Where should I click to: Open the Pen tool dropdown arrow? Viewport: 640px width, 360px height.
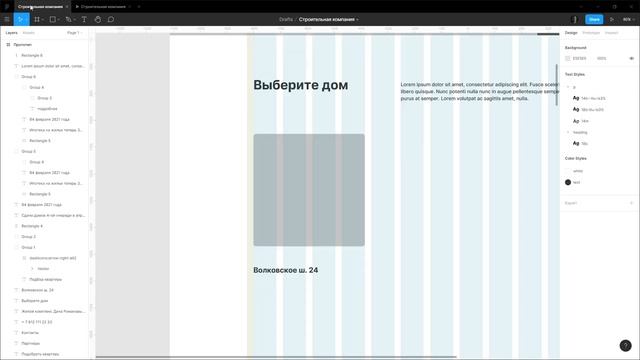point(74,20)
